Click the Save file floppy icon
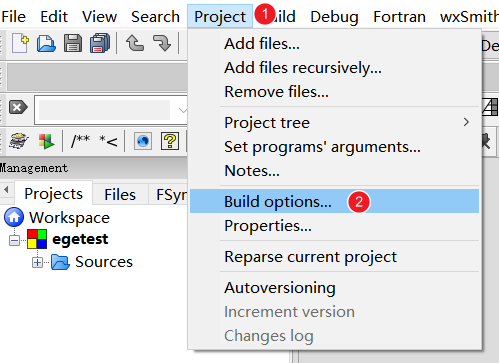The image size is (499, 363). click(73, 43)
